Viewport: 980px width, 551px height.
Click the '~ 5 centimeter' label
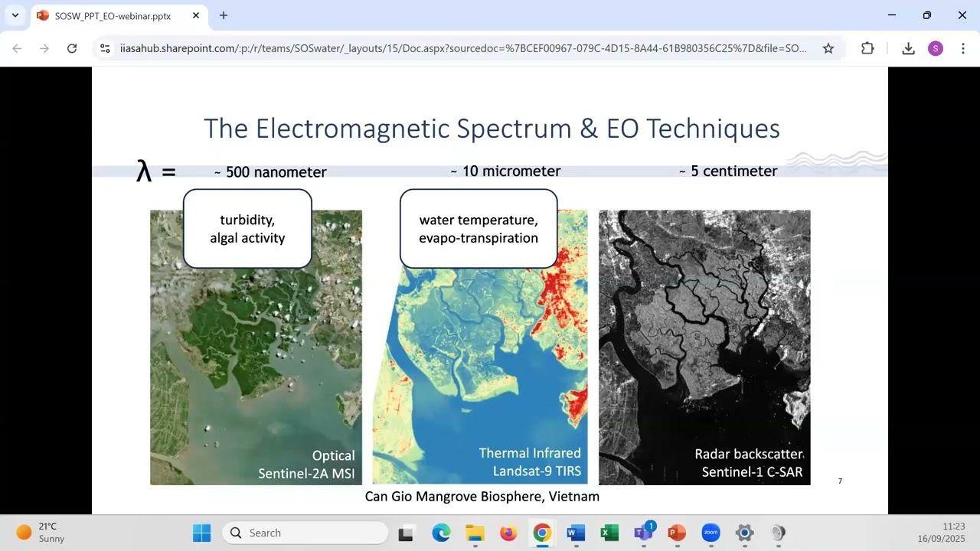point(728,171)
